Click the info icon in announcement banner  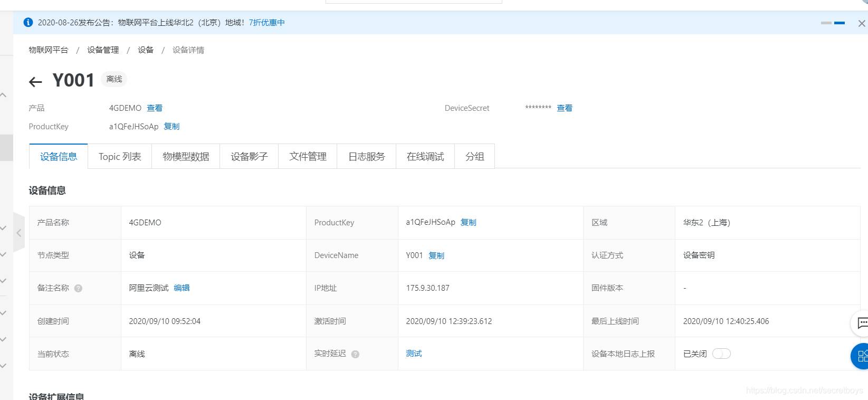(28, 22)
